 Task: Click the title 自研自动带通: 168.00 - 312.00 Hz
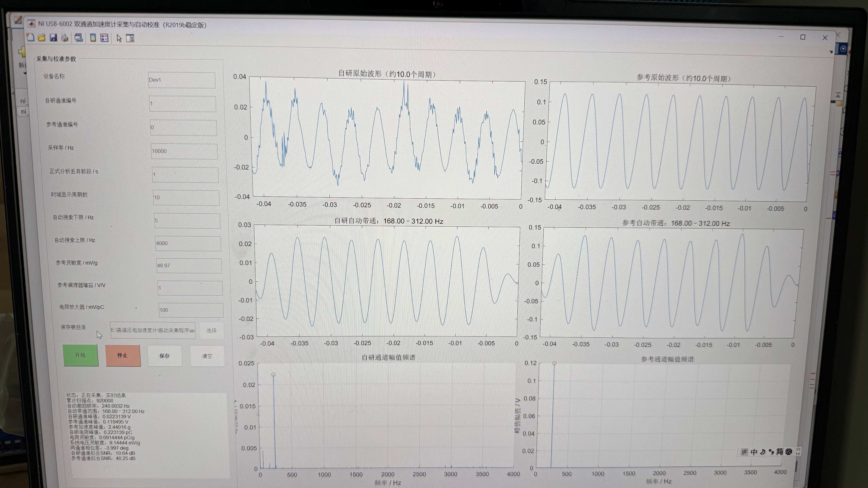389,221
